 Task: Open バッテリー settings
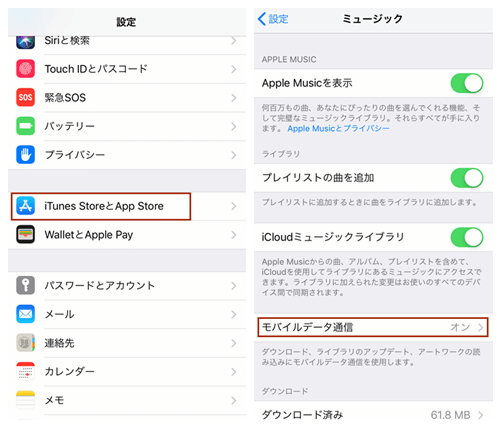[127, 126]
